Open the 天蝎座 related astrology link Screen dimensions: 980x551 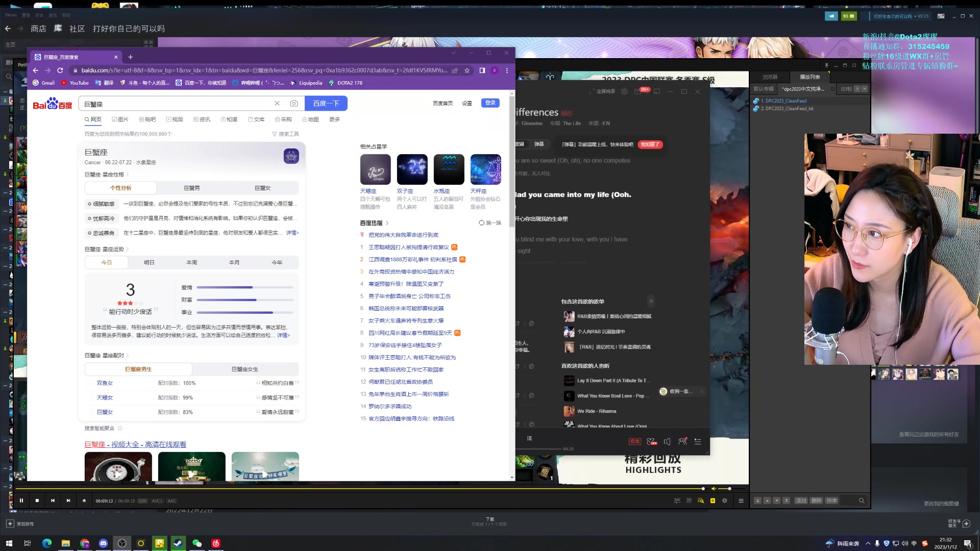pos(368,191)
